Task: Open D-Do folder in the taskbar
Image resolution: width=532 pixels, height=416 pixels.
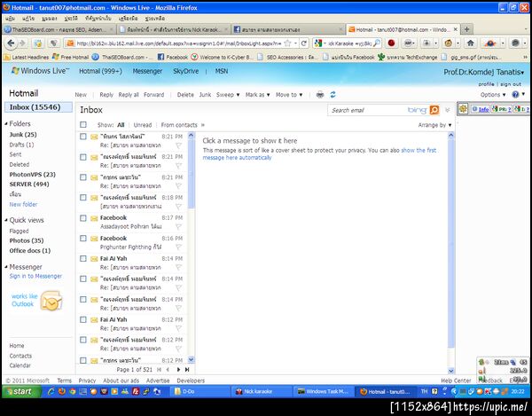Action: 200,391
